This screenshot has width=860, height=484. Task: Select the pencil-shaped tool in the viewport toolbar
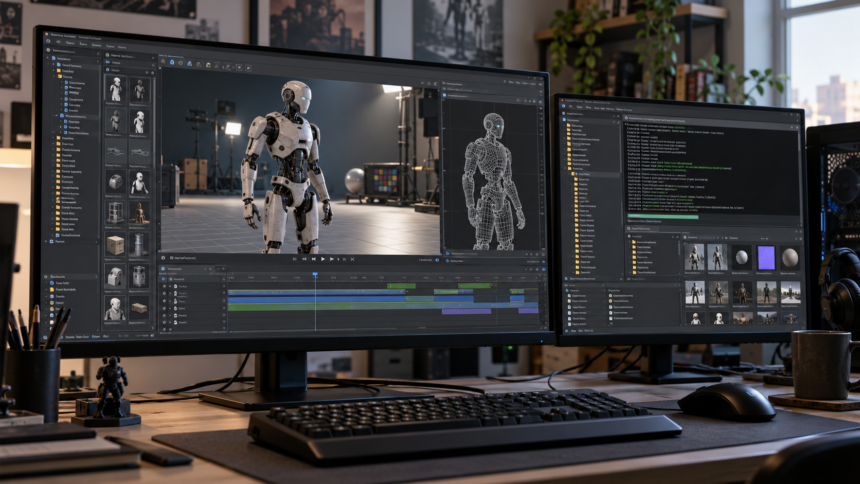229,66
